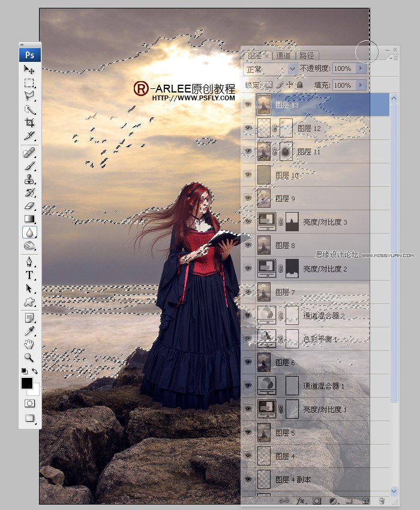Select the 图层 9 layer
Image resolution: width=420 pixels, height=510 pixels.
(x=316, y=198)
